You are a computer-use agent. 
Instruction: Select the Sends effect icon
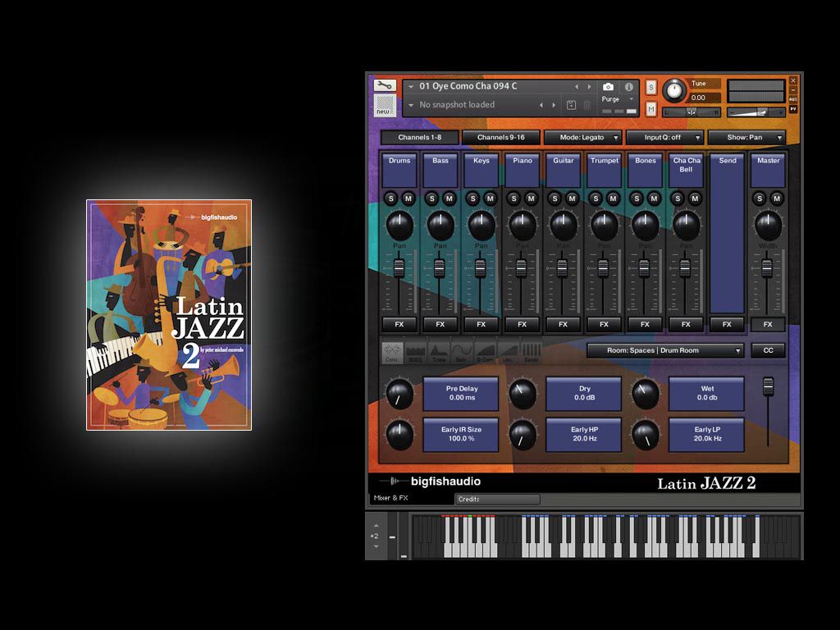(x=531, y=352)
